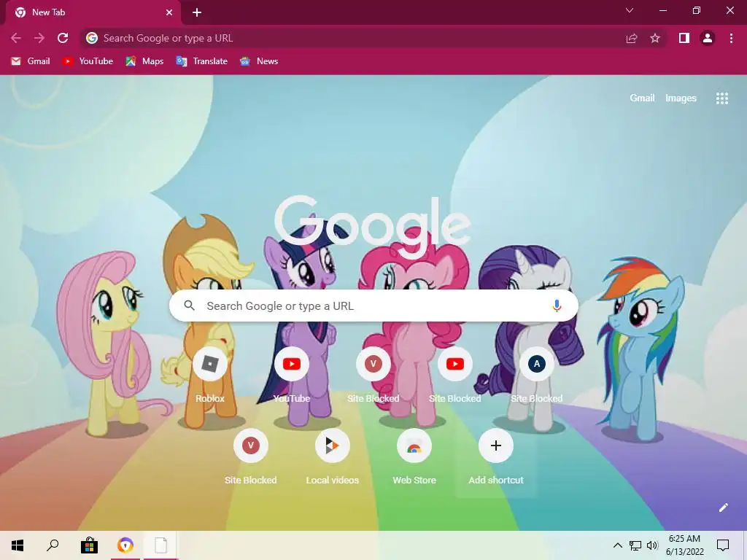
Task: Open the volume tray icon
Action: (x=652, y=545)
